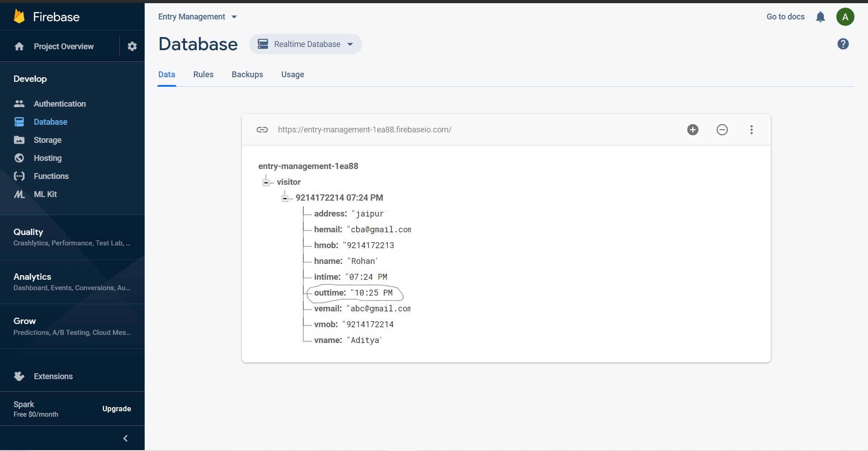868x451 pixels.
Task: Open Functions in the sidebar
Action: pos(51,176)
